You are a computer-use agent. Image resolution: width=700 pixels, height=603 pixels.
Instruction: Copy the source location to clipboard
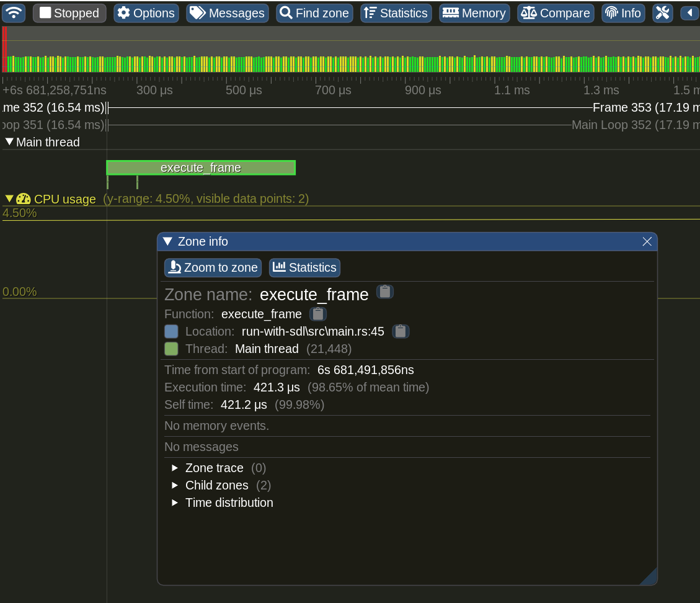click(401, 331)
